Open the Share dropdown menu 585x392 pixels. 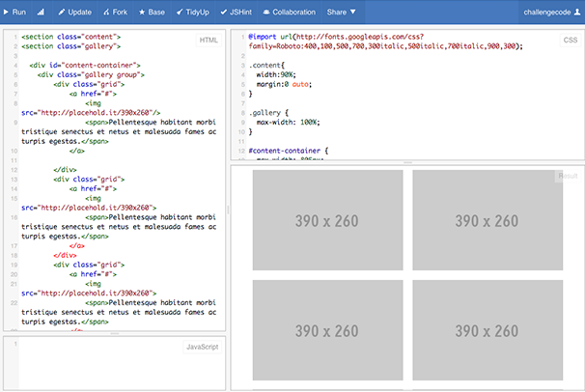coord(341,13)
